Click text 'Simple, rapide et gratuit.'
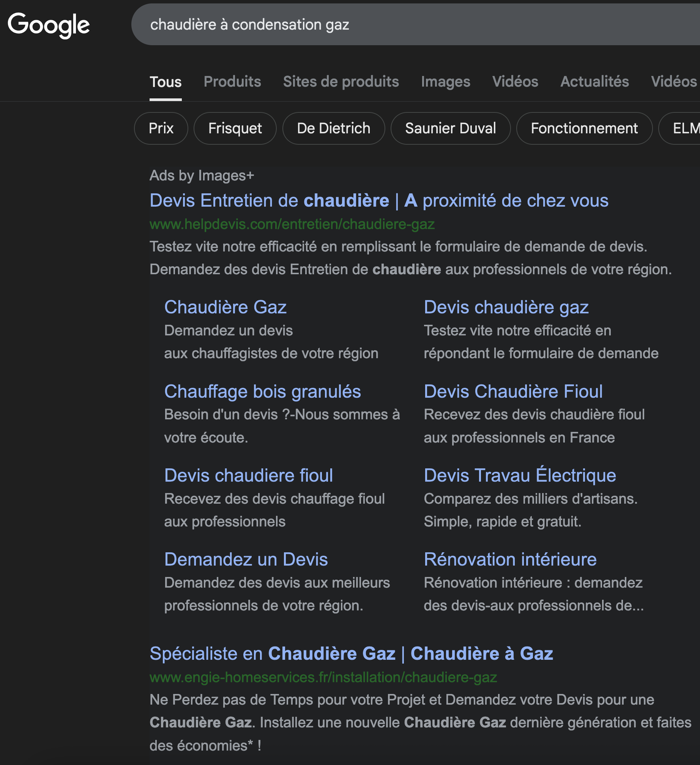The width and height of the screenshot is (700, 765). (x=503, y=522)
